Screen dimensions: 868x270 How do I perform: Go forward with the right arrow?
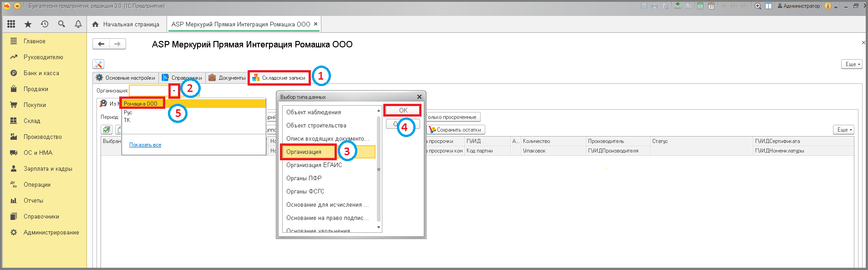(117, 44)
